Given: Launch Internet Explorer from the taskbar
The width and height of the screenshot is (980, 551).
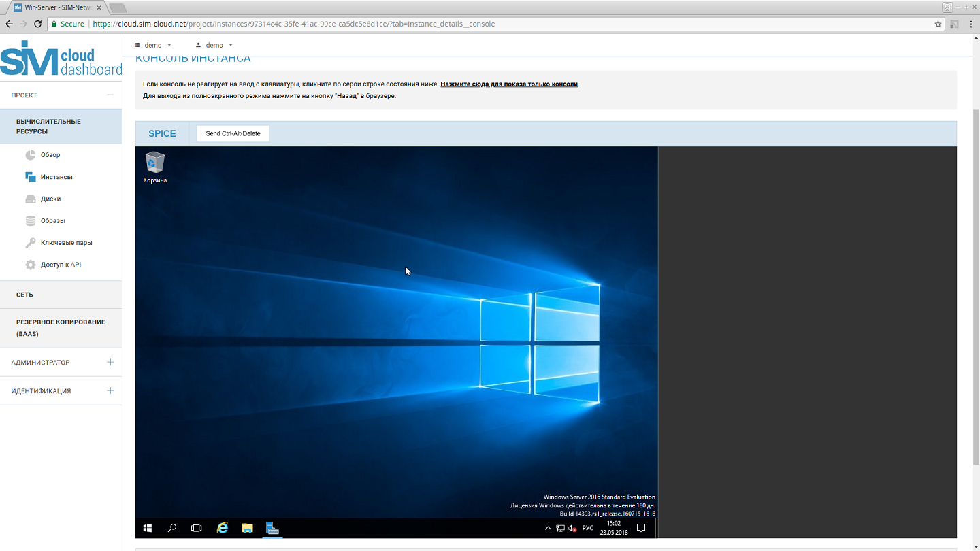Looking at the screenshot, I should [223, 528].
